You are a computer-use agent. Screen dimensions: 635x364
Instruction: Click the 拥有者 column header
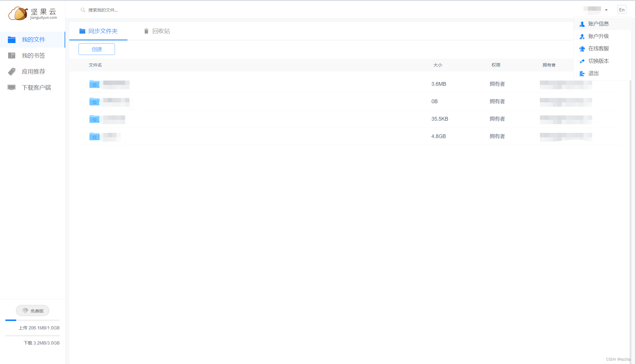549,65
